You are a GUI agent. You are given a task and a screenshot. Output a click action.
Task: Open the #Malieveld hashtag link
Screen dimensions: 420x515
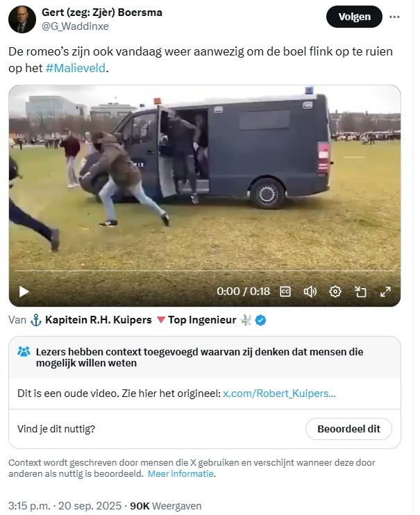pyautogui.click(x=76, y=68)
